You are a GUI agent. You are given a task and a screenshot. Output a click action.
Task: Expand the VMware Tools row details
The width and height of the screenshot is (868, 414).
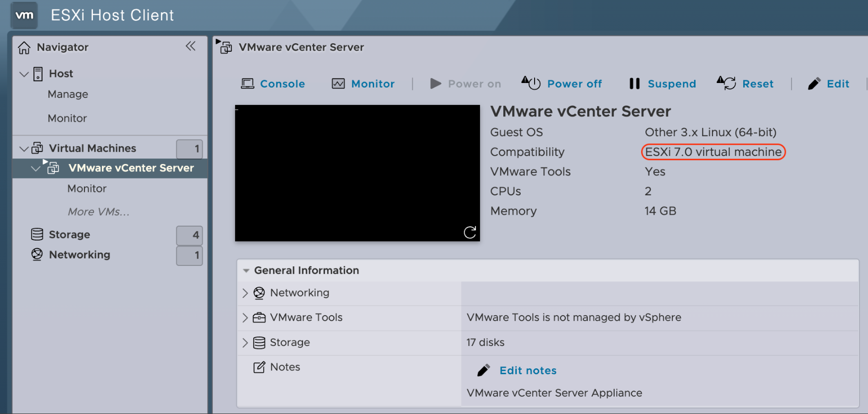245,318
